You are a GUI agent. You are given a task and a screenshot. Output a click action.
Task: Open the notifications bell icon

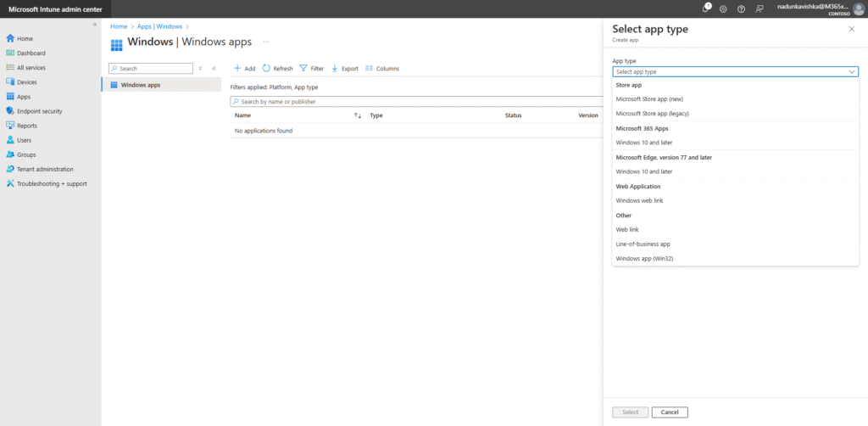point(706,8)
